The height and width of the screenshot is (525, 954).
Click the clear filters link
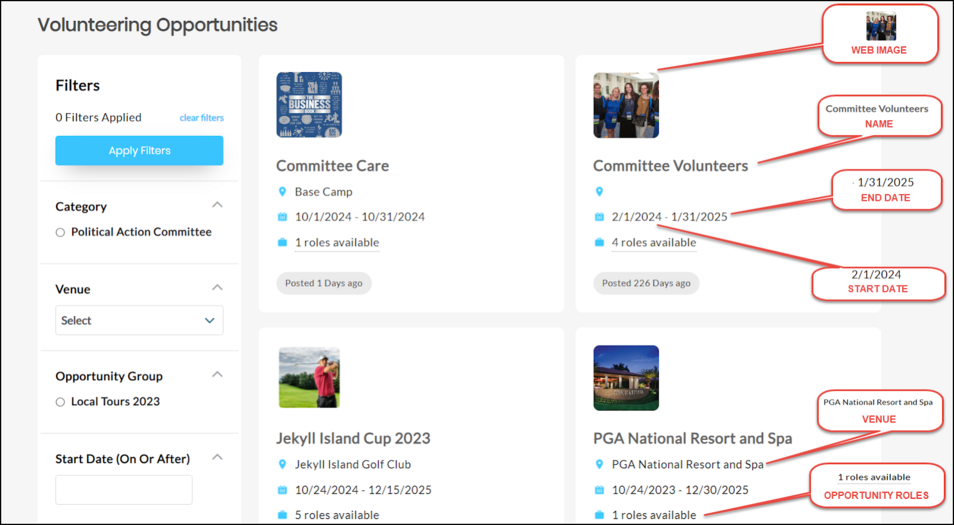201,118
